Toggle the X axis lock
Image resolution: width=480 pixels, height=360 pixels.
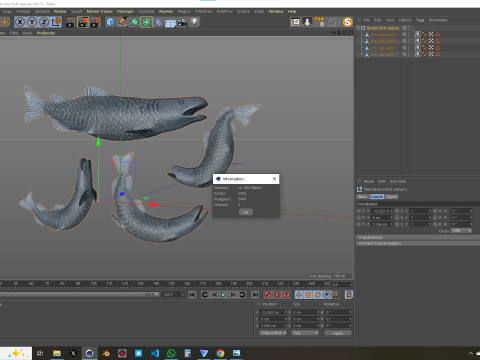[20, 22]
